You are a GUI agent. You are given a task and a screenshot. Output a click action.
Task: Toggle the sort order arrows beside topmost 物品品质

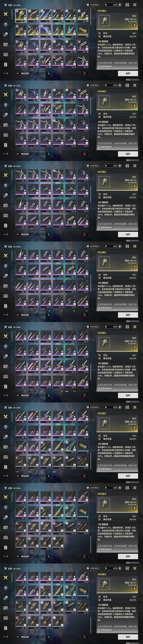tap(48, 73)
